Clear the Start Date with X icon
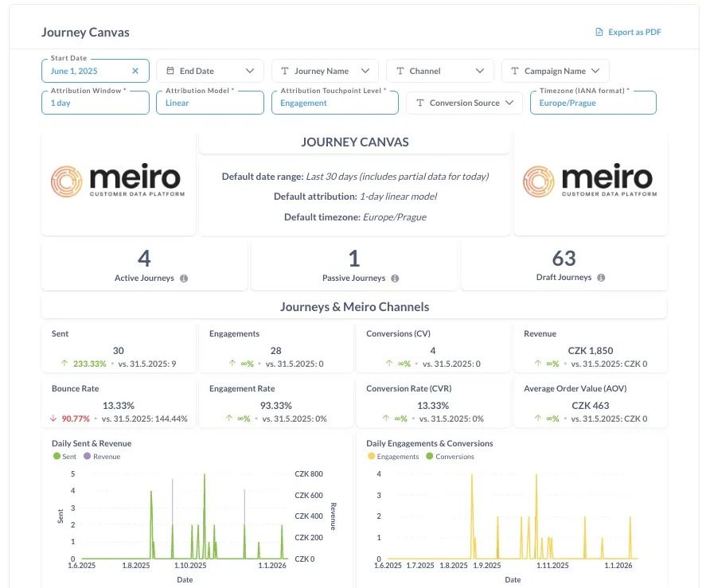The width and height of the screenshot is (706, 588). pos(135,71)
